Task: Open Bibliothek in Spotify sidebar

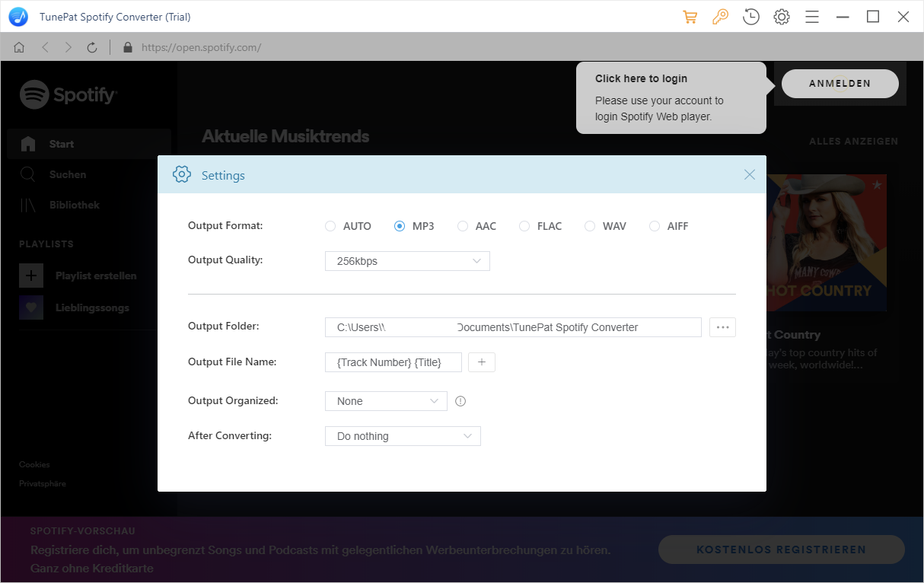Action: tap(89, 205)
